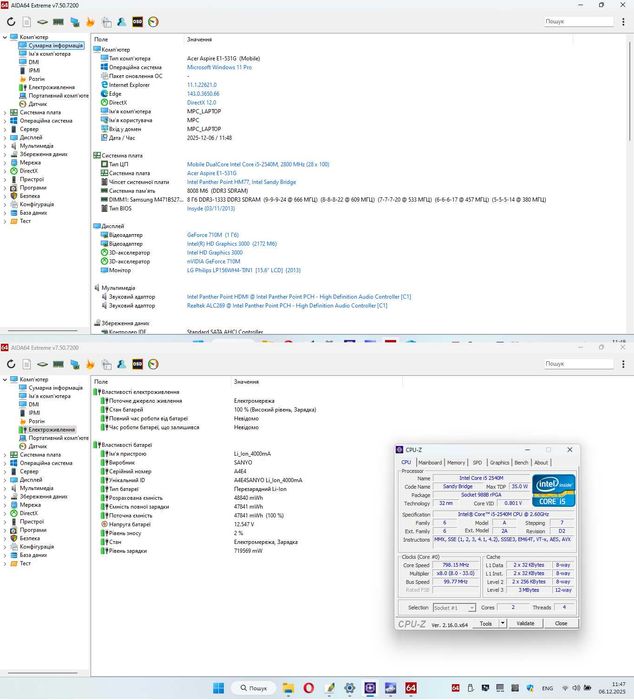634x700 pixels.
Task: Open Microsoft Windows 11 Pro link
Action: pyautogui.click(x=219, y=67)
